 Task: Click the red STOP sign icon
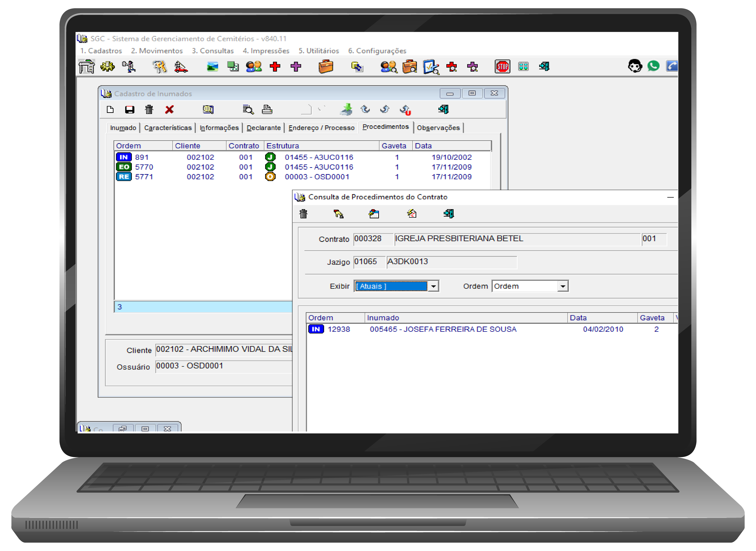[503, 66]
